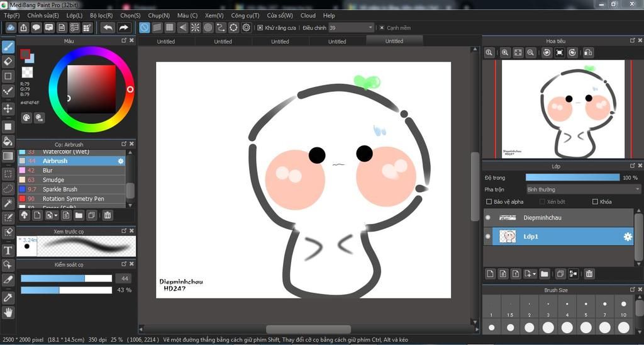Adjust brush size slider showing 44
644x345 pixels.
66,278
